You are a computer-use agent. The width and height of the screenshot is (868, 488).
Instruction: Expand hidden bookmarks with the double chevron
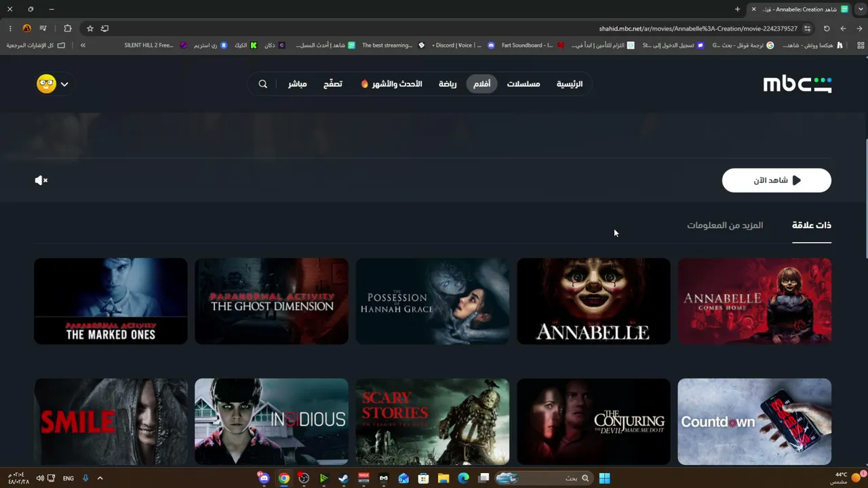(83, 45)
